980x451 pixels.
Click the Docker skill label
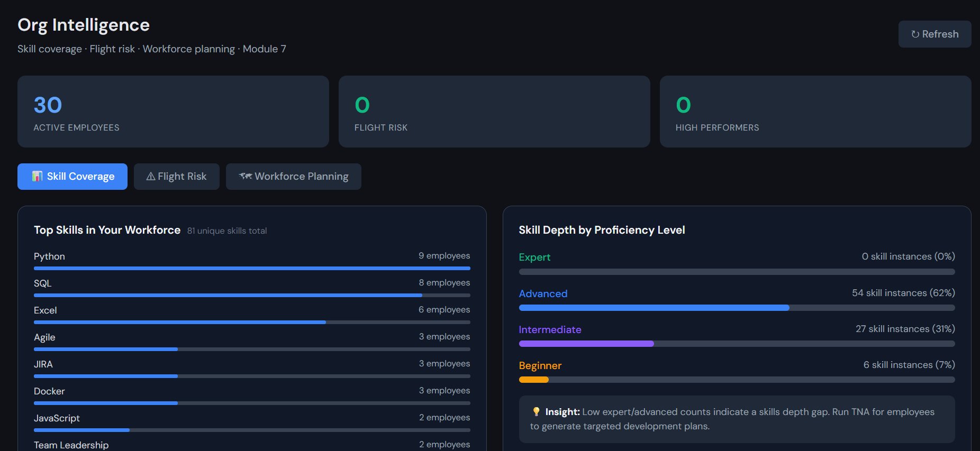click(49, 391)
